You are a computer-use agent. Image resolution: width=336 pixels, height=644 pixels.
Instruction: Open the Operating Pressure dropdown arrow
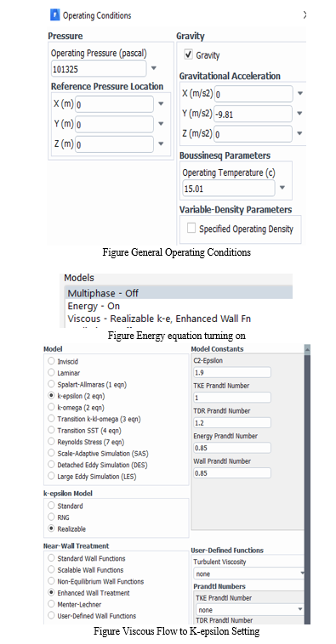(x=153, y=68)
